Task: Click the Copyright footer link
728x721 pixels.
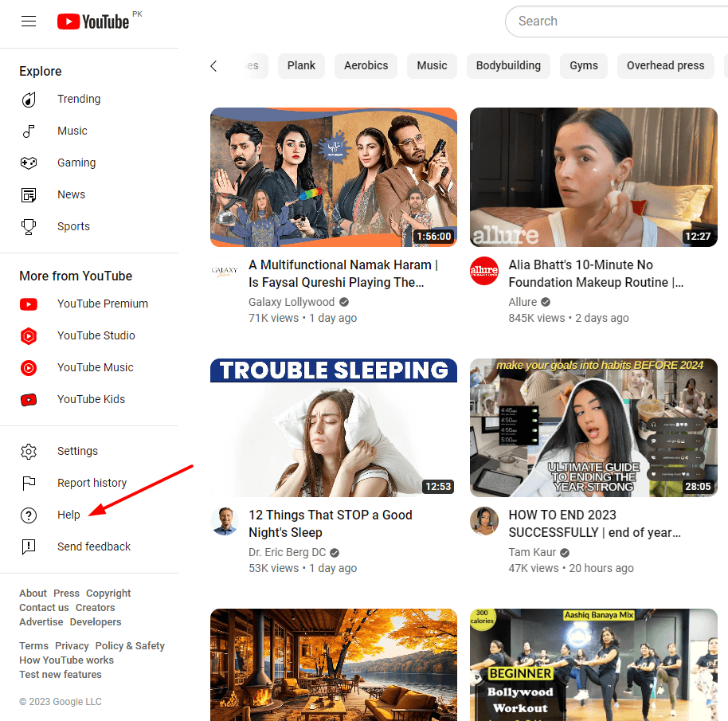Action: coord(108,594)
